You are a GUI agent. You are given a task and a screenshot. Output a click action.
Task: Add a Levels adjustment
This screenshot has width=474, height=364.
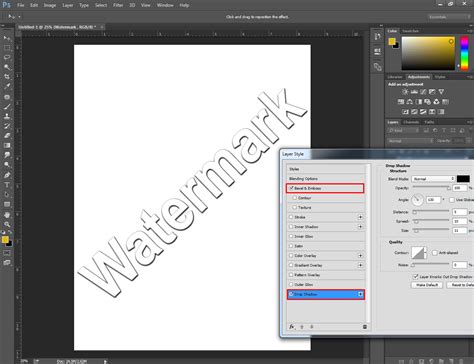point(414,92)
